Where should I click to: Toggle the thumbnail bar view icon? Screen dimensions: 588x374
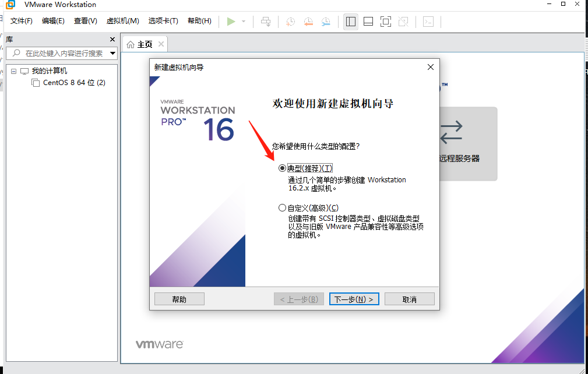[x=368, y=22]
